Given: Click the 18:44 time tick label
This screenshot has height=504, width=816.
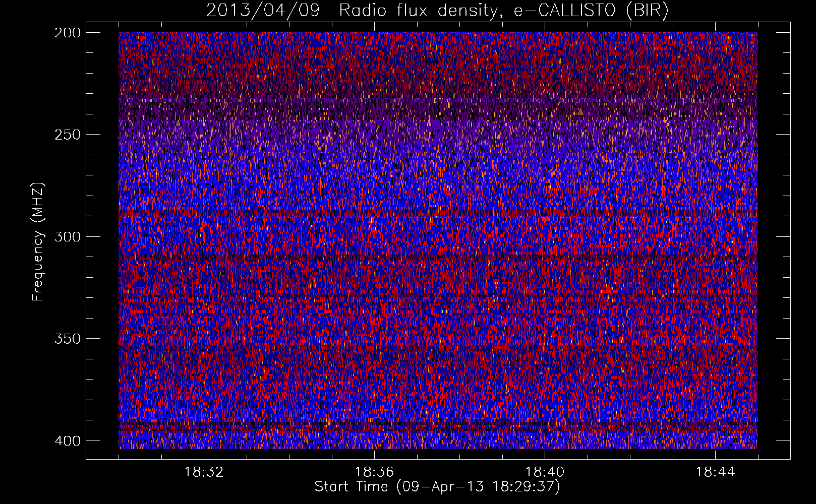Looking at the screenshot, I should (x=715, y=472).
